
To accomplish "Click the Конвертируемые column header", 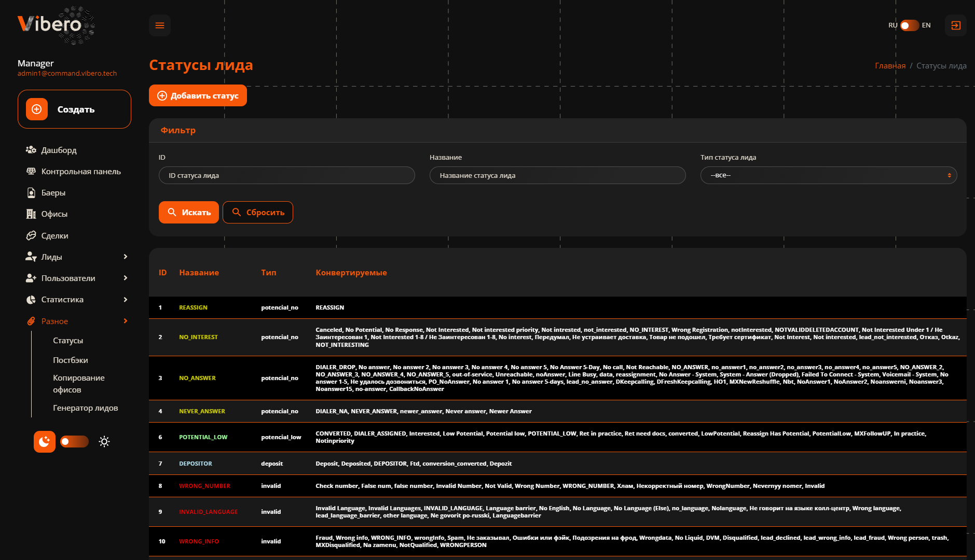I will point(351,272).
